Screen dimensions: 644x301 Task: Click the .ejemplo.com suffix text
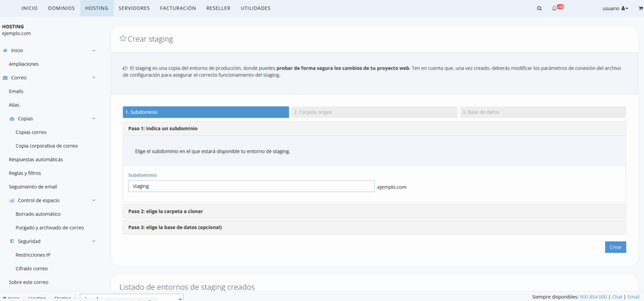pyautogui.click(x=391, y=187)
